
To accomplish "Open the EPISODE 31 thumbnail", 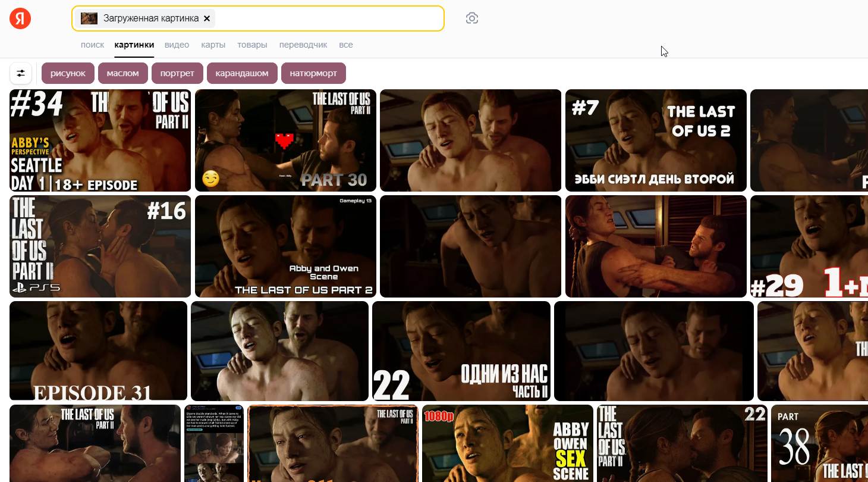I will pyautogui.click(x=98, y=351).
